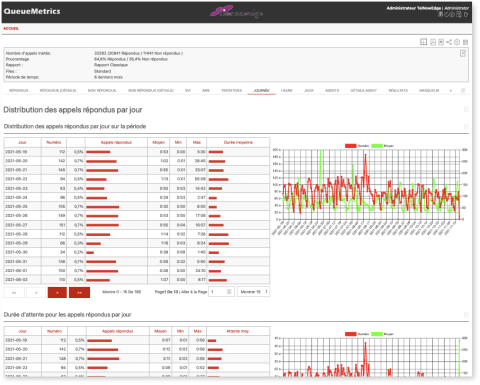Open the Agents tab
The image size is (480, 385).
click(332, 91)
